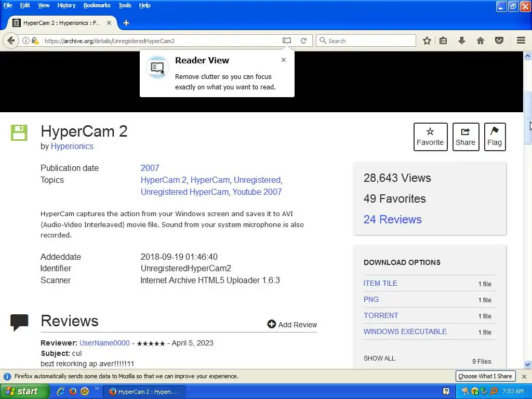Open the Youtube 2007 topic link
This screenshot has width=532, height=399.
pos(257,192)
